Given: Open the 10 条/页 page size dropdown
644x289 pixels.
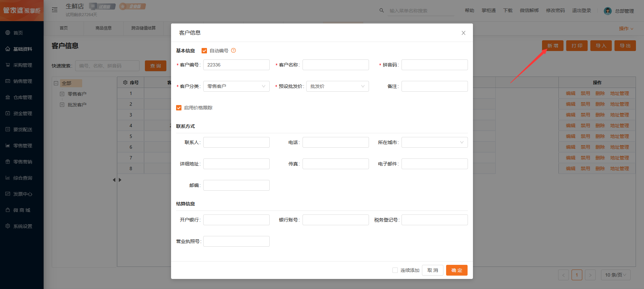Looking at the screenshot, I should [616, 275].
